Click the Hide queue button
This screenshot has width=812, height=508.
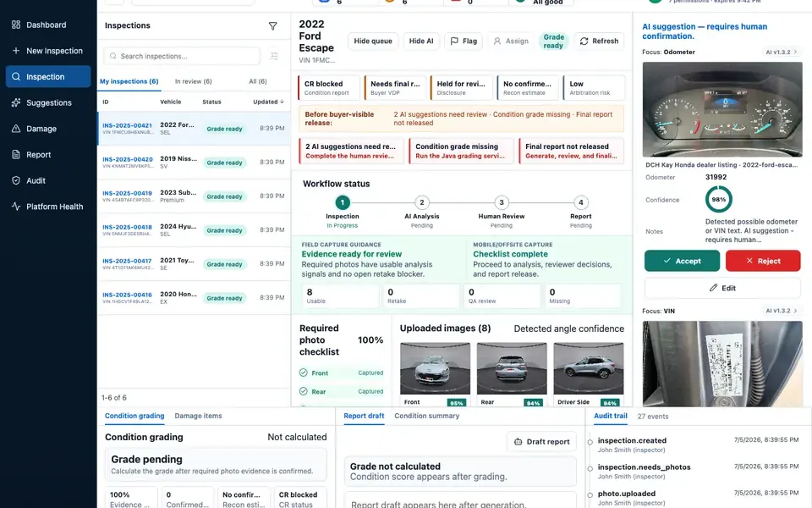coord(373,41)
